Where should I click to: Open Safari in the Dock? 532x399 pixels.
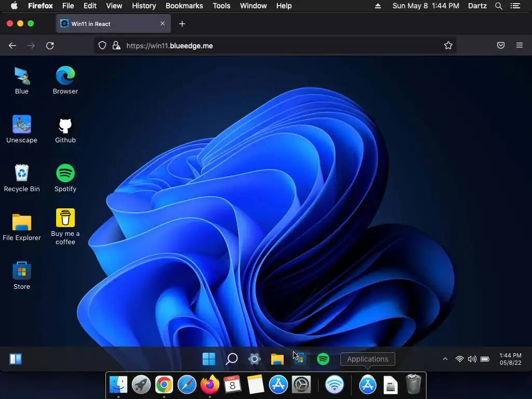tap(187, 384)
